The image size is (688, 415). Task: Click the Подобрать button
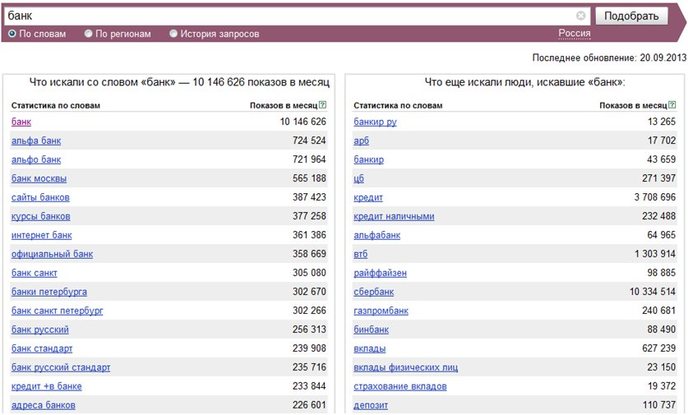pos(631,16)
